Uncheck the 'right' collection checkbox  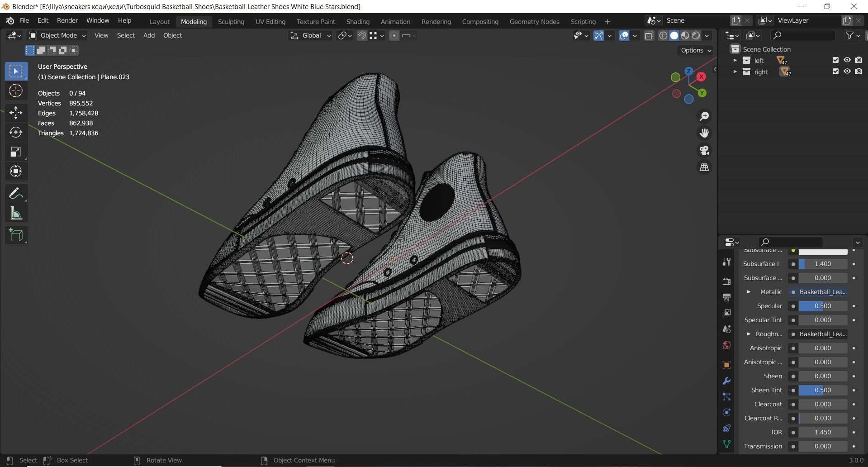click(x=835, y=71)
